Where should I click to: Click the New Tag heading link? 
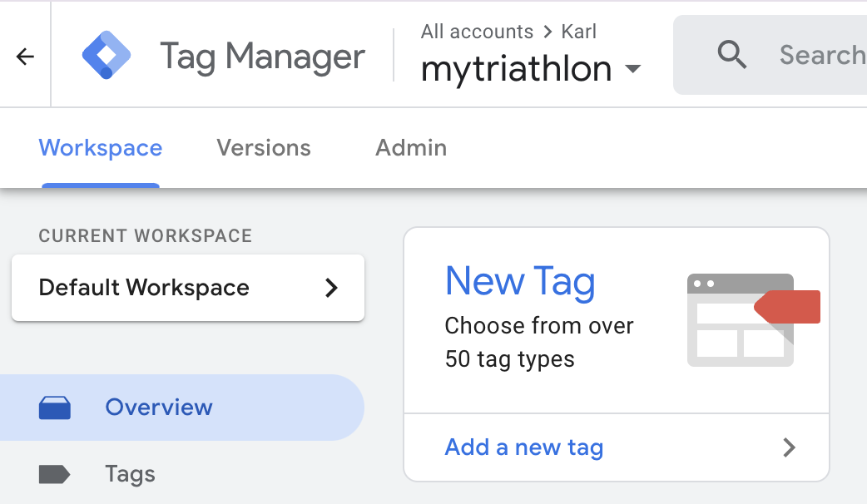(x=520, y=281)
